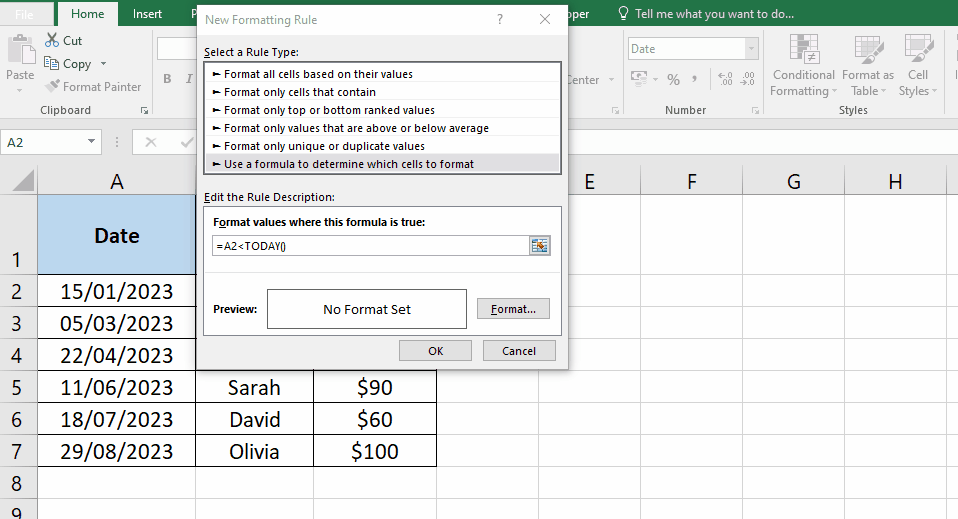The image size is (958, 519).
Task: Open Format as Table gallery
Action: (x=868, y=65)
